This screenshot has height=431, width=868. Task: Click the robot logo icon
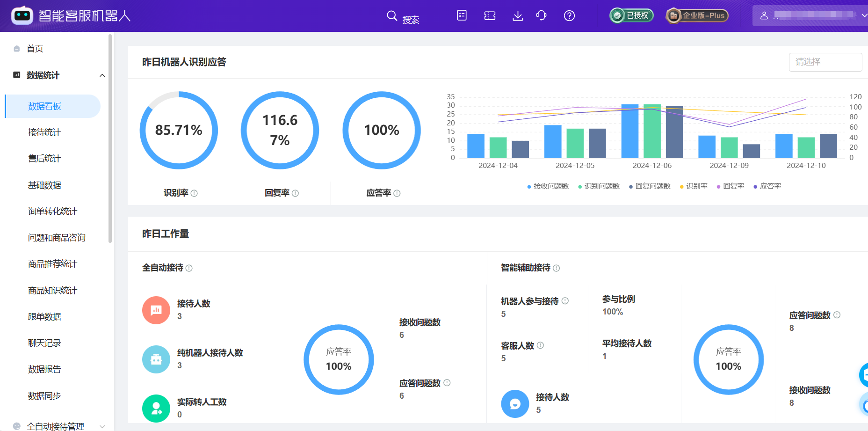[x=22, y=16]
